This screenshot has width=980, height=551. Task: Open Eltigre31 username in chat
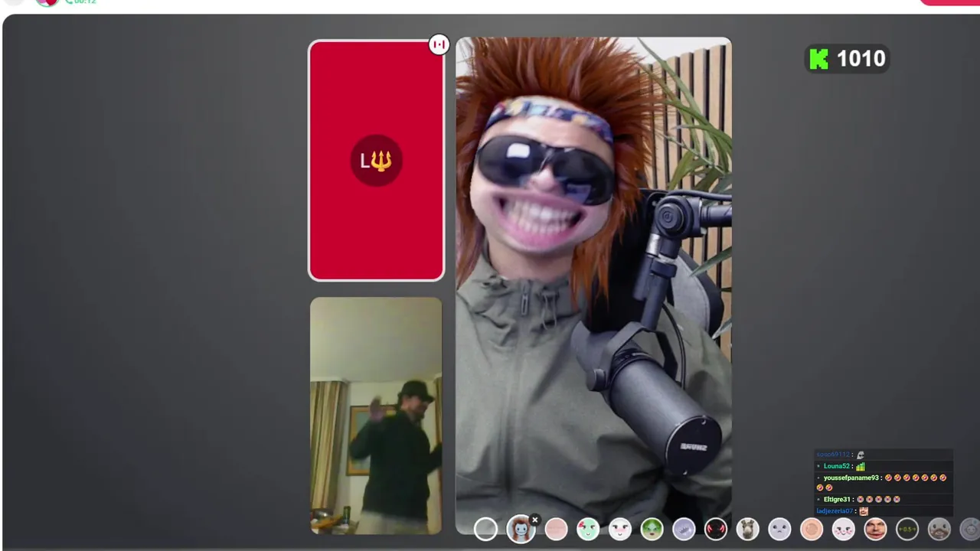click(838, 499)
